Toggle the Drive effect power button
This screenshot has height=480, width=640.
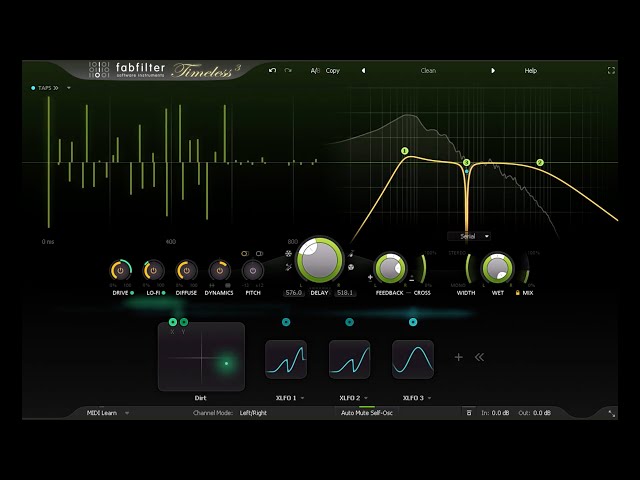(x=120, y=270)
